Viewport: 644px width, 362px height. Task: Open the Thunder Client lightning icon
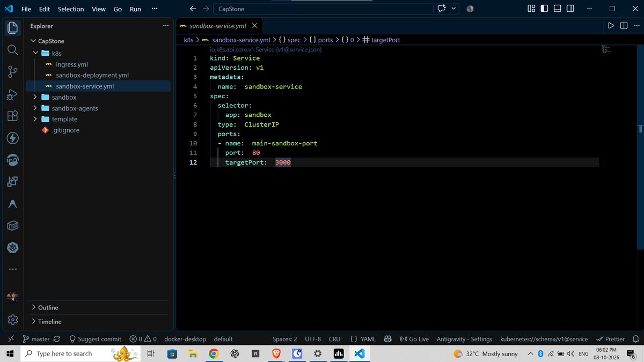click(13, 138)
